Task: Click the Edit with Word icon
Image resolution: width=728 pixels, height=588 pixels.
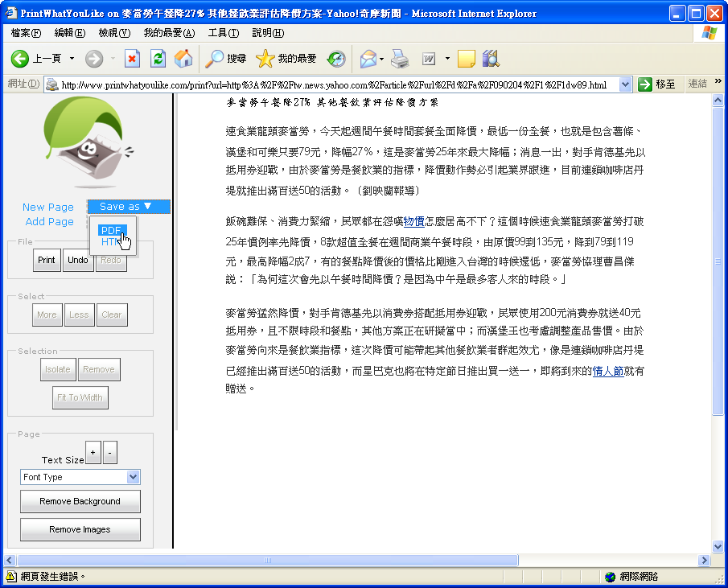Action: coord(429,59)
